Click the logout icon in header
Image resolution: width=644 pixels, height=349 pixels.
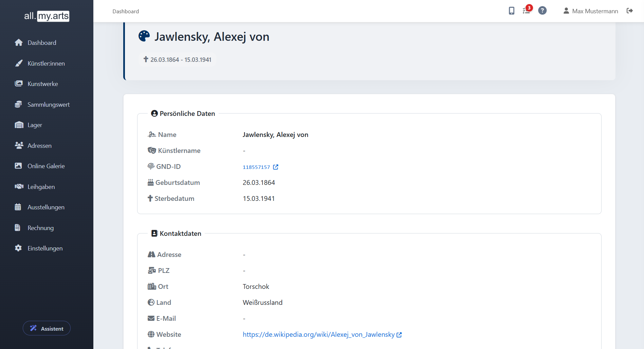pos(630,11)
